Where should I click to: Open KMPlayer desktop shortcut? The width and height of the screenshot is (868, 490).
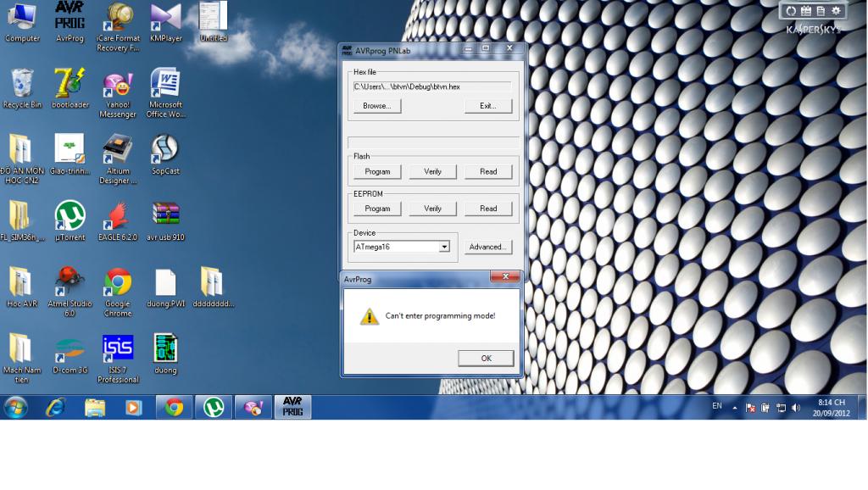(165, 22)
